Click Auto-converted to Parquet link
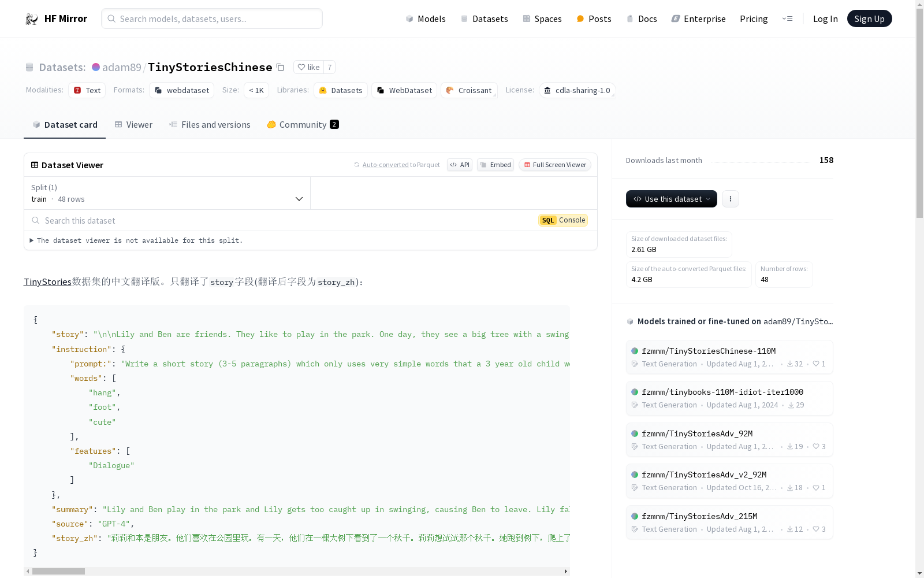This screenshot has width=924, height=578. 397,165
